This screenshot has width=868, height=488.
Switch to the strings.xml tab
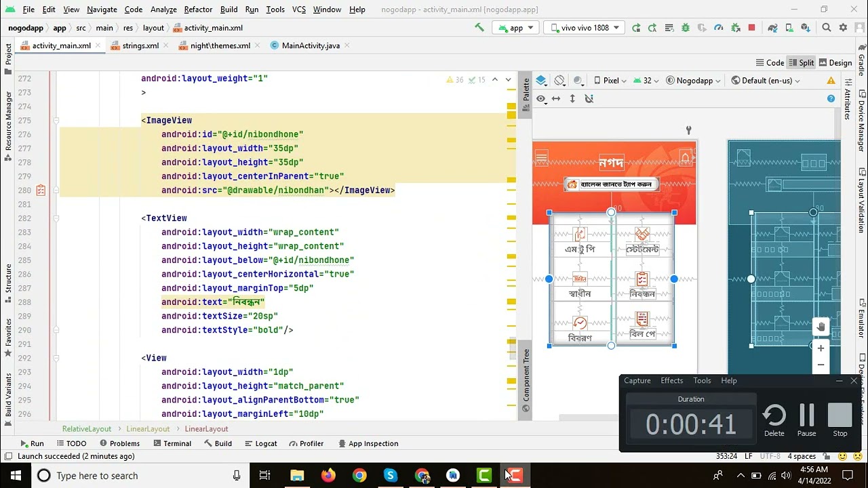tap(140, 45)
